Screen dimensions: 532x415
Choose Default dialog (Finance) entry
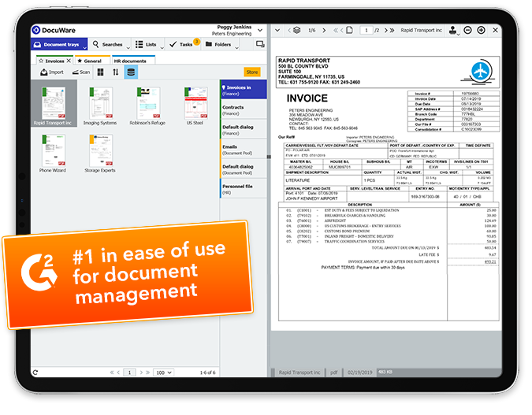click(244, 129)
